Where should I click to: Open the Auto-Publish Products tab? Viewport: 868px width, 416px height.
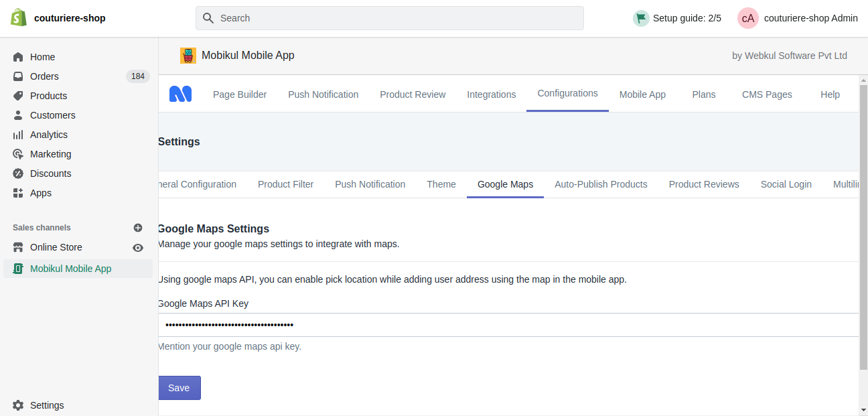point(601,184)
